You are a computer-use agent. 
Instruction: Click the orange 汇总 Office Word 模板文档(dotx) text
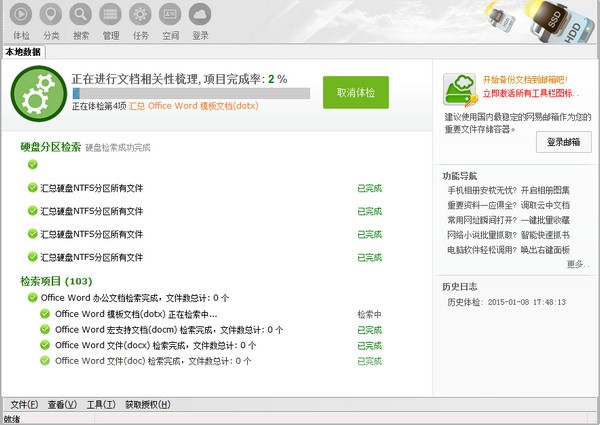pyautogui.click(x=194, y=106)
